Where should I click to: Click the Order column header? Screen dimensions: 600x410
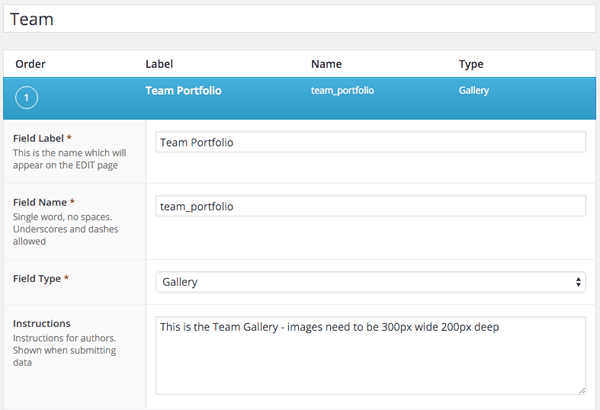(x=30, y=64)
